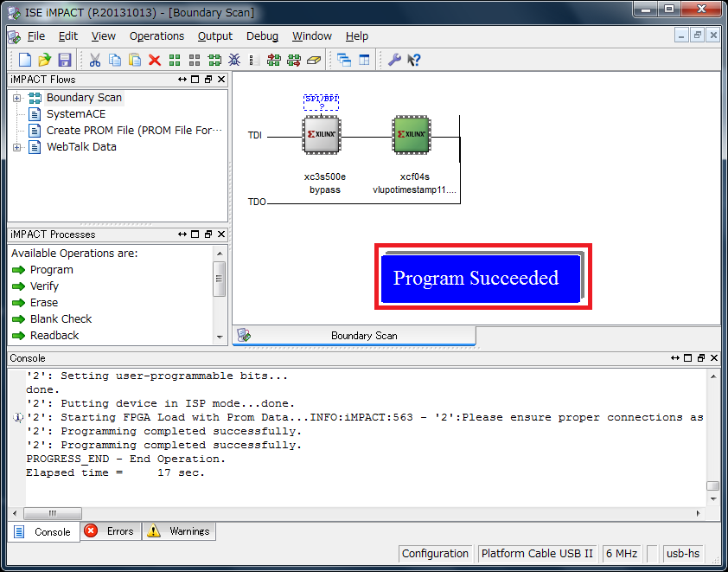
Task: Switch to the Boundary Scan document tab
Action: [x=354, y=336]
